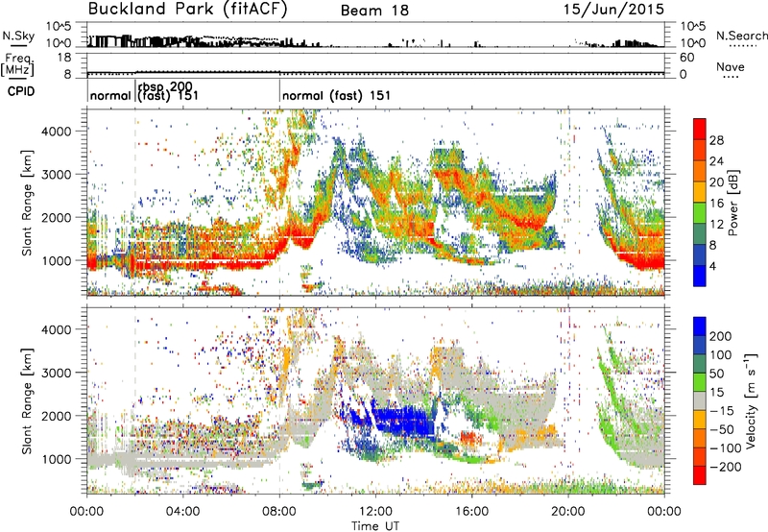Click the blue top segment of Velocity colorbar
Image resolution: width=768 pixels, height=532 pixels.
tap(700, 326)
